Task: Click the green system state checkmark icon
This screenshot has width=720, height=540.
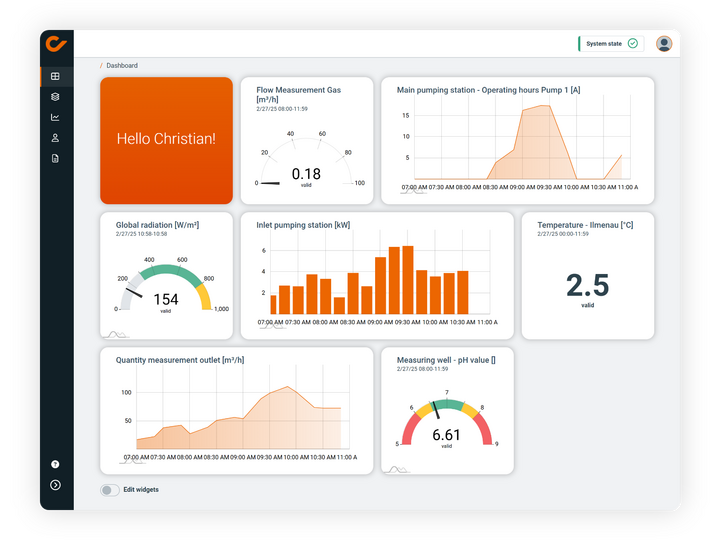Action: 632,44
